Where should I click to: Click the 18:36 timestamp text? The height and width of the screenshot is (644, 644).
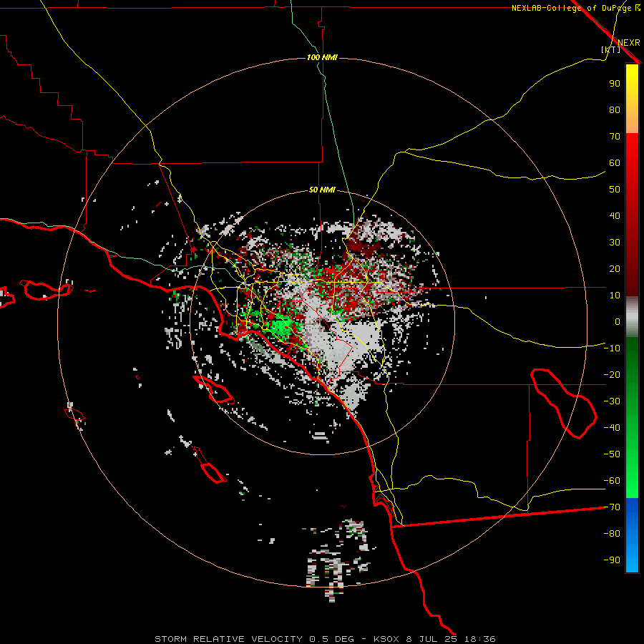click(479, 639)
